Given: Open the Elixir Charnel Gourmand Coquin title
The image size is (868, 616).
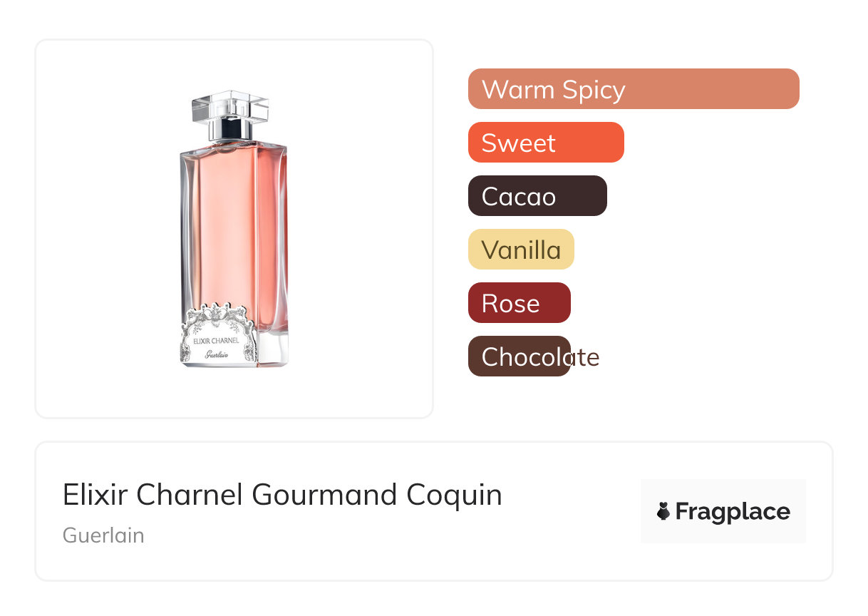Looking at the screenshot, I should pyautogui.click(x=282, y=495).
